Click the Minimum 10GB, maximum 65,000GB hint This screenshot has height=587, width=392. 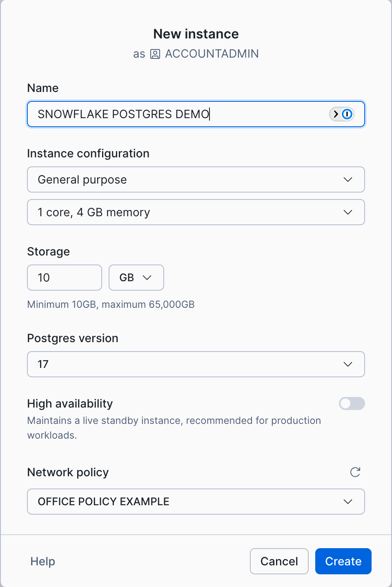click(111, 305)
